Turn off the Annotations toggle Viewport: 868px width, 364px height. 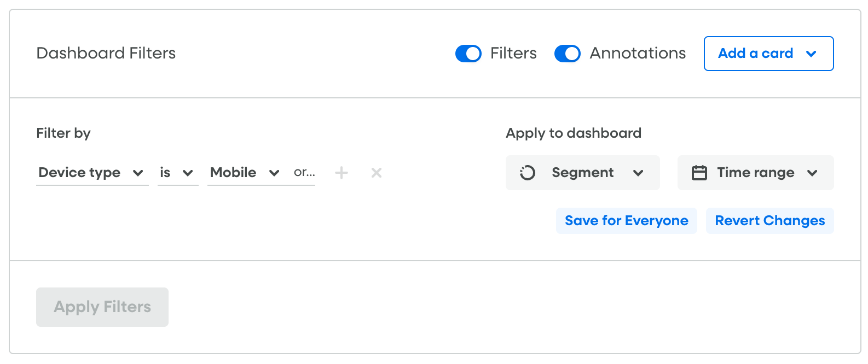567,54
